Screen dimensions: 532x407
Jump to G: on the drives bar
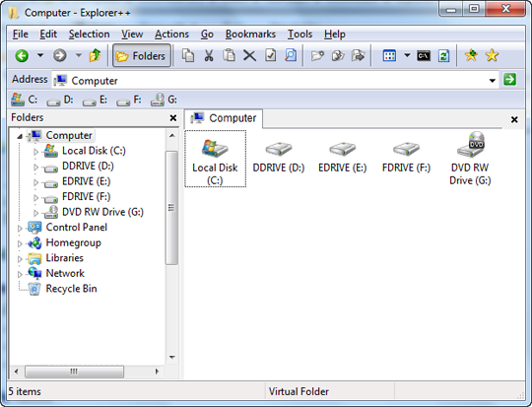point(165,100)
